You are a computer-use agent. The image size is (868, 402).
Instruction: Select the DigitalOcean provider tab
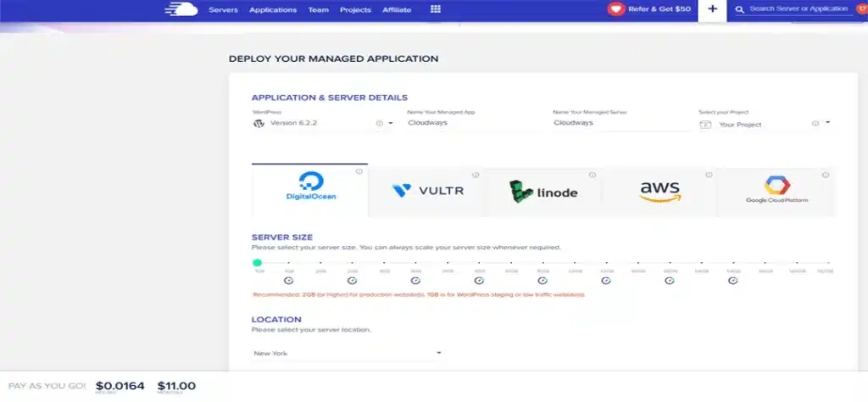pos(309,190)
